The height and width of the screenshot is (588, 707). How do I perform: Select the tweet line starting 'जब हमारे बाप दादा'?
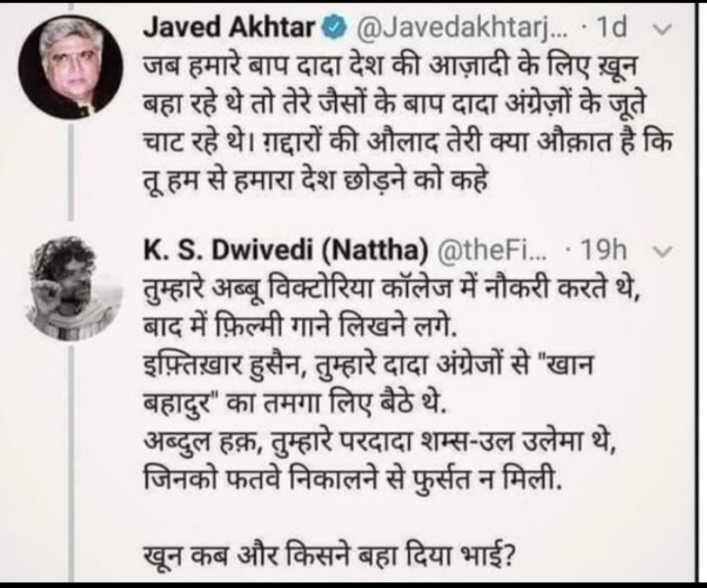click(390, 67)
